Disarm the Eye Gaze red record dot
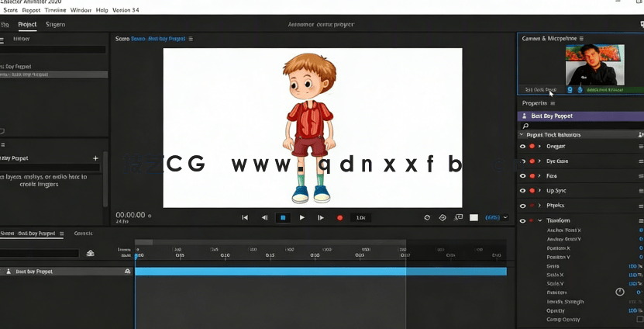The width and height of the screenshot is (644, 329). (x=532, y=161)
